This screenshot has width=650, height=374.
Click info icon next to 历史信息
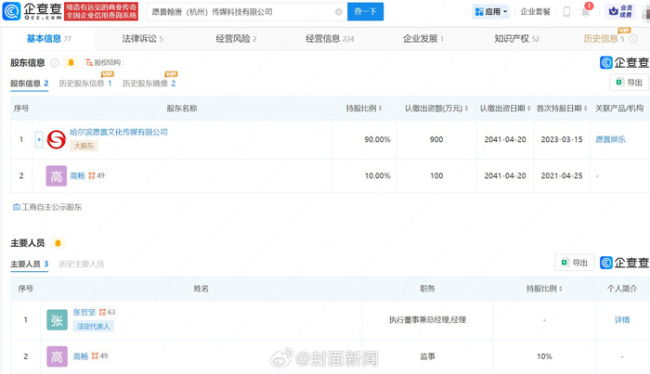[x=633, y=39]
